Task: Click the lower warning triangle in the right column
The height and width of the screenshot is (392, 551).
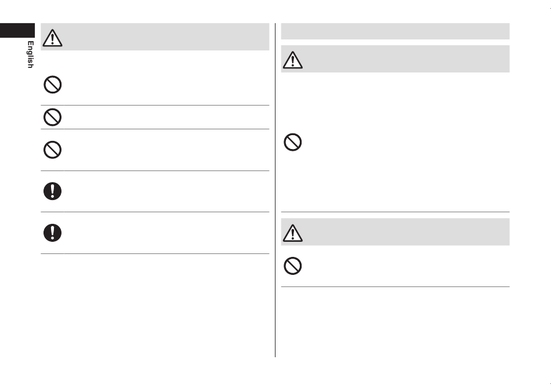Action: [293, 233]
